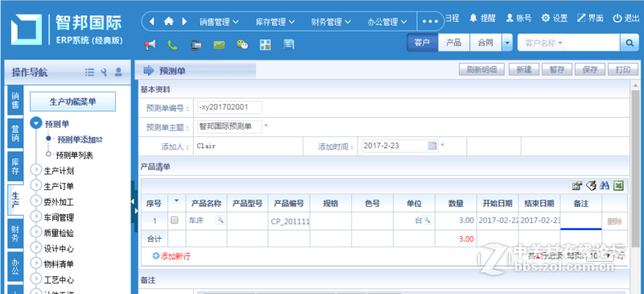This screenshot has height=294, width=644.
Task: Click the megaphone announcement icon
Action: point(151,45)
